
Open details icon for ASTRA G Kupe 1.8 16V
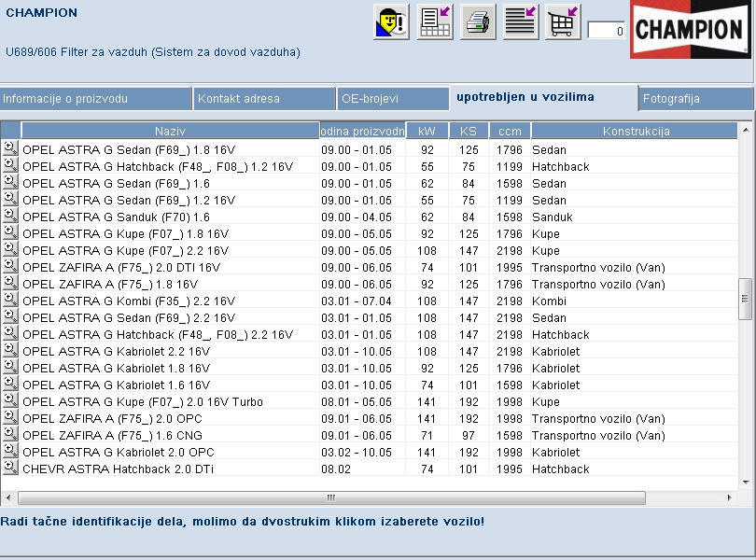tap(10, 232)
